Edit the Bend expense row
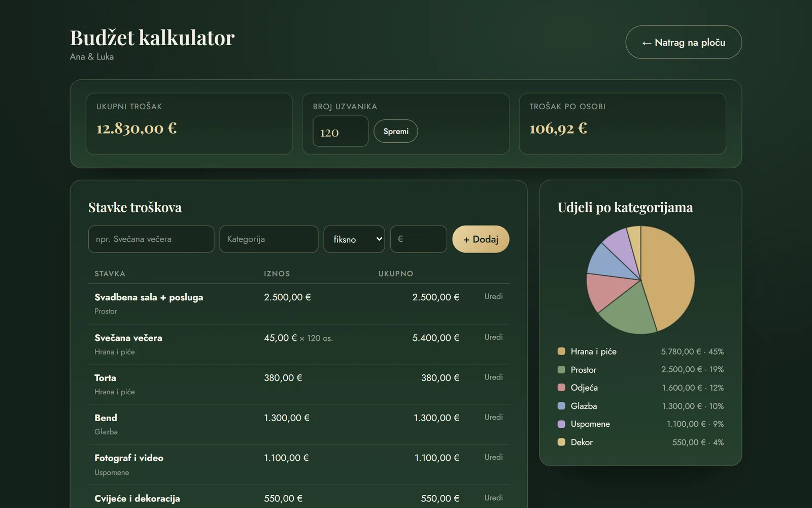The height and width of the screenshot is (508, 812). click(x=493, y=417)
